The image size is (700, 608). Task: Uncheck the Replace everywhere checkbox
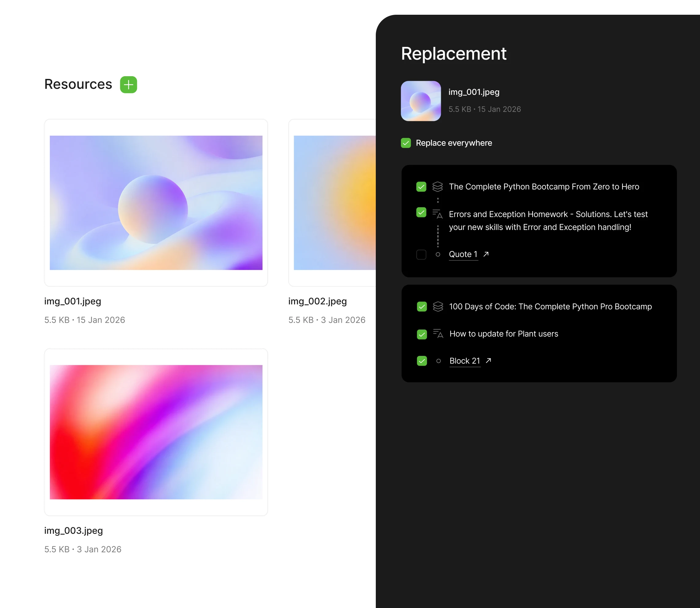406,143
